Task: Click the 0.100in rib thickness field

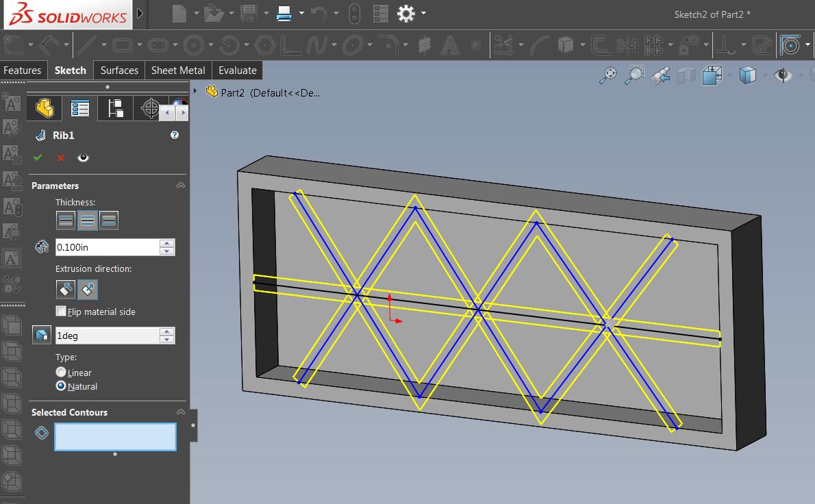Action: 107,247
